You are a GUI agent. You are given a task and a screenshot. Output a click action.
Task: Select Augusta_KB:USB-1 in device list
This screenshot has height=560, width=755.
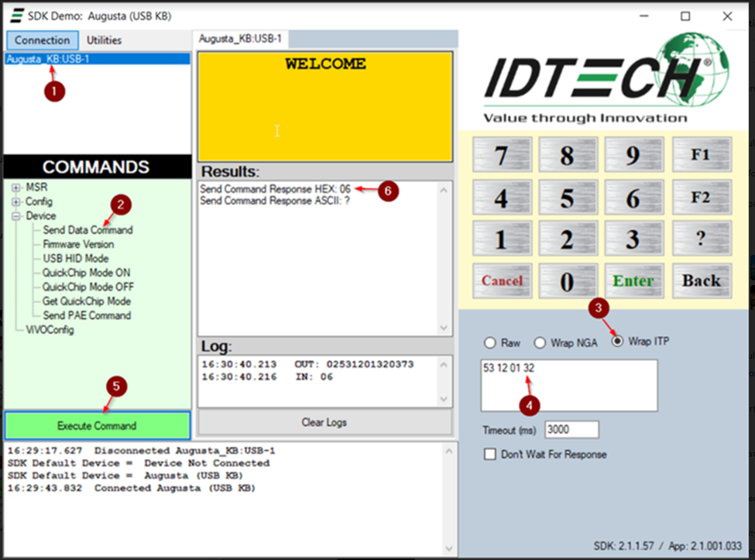(98, 59)
